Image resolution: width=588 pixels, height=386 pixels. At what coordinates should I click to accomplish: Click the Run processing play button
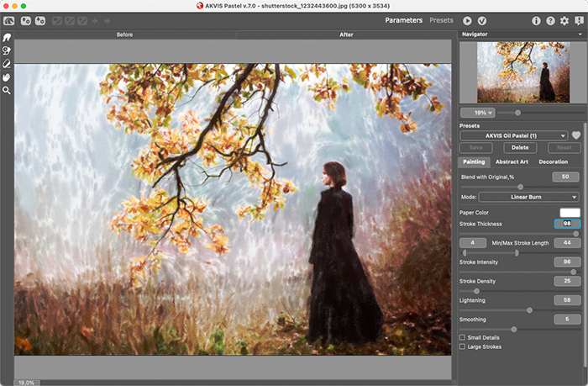(x=467, y=19)
